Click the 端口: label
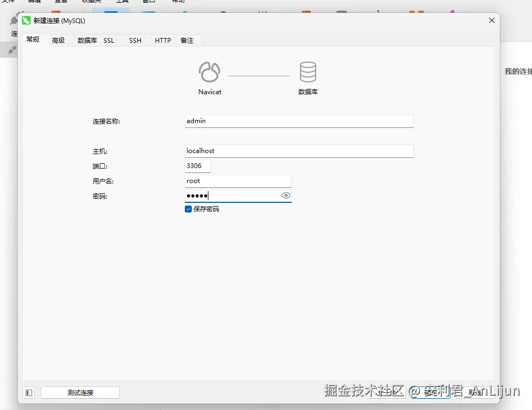This screenshot has height=410, width=532. click(100, 166)
